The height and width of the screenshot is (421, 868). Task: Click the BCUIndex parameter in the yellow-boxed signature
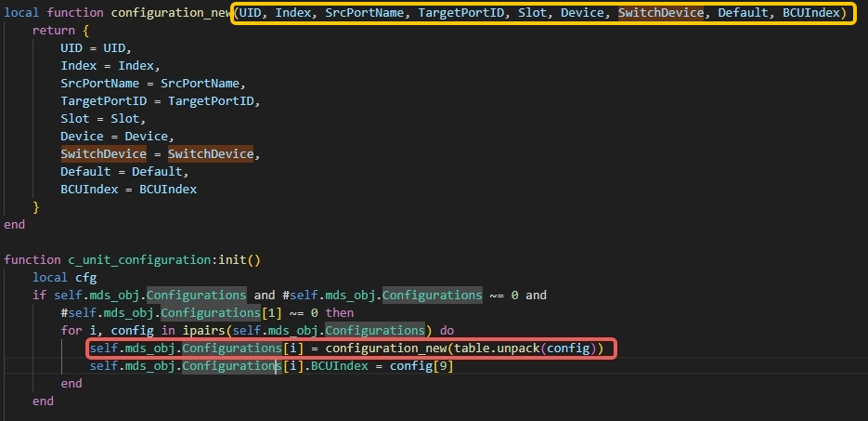[812, 14]
